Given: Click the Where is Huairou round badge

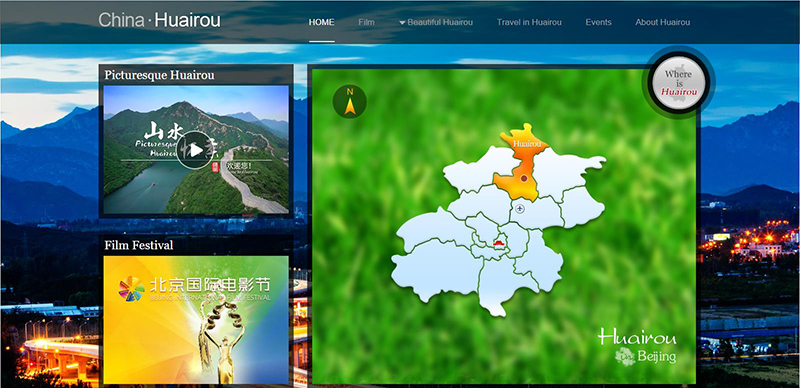Looking at the screenshot, I should click(679, 83).
